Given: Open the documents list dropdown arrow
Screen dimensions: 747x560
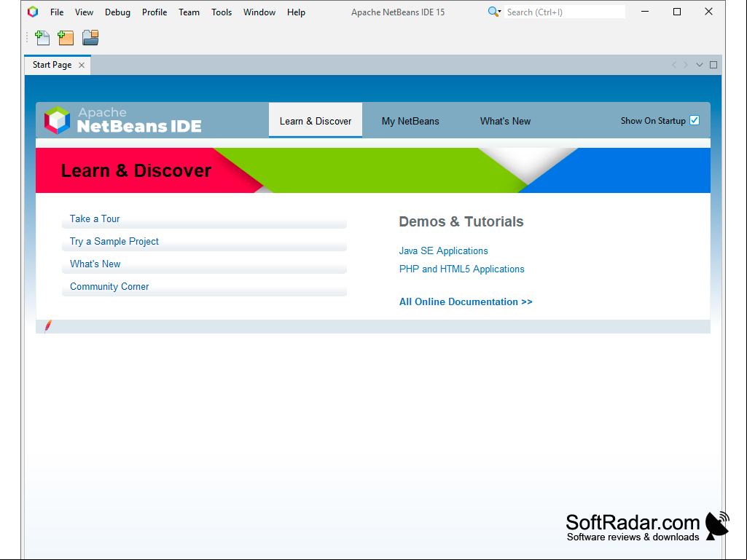Looking at the screenshot, I should pos(700,65).
